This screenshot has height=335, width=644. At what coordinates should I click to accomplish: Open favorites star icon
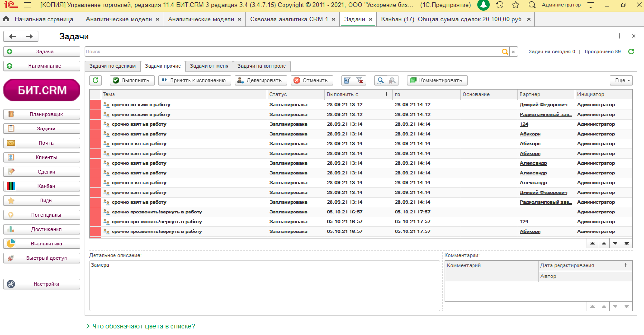pyautogui.click(x=516, y=5)
